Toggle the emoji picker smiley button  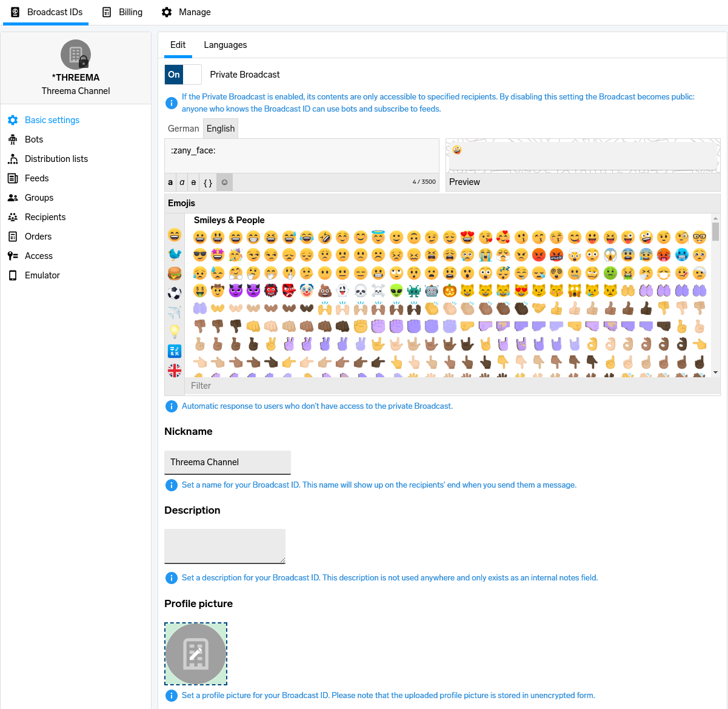coord(224,182)
